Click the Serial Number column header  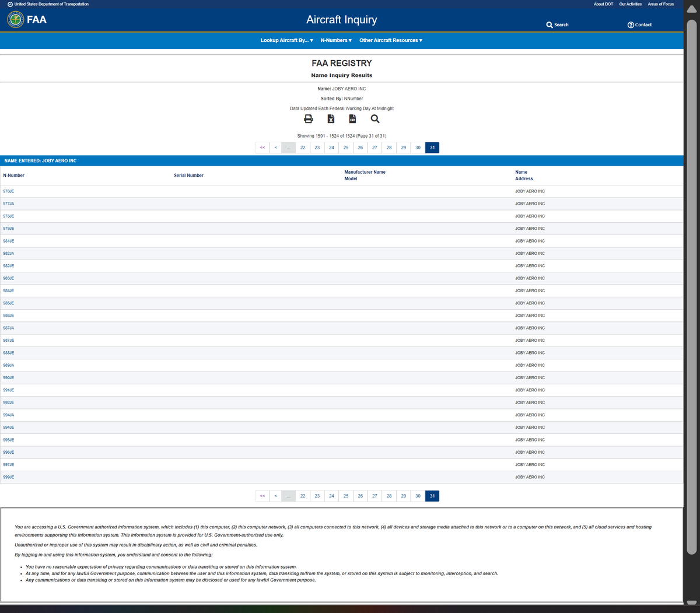pos(188,176)
